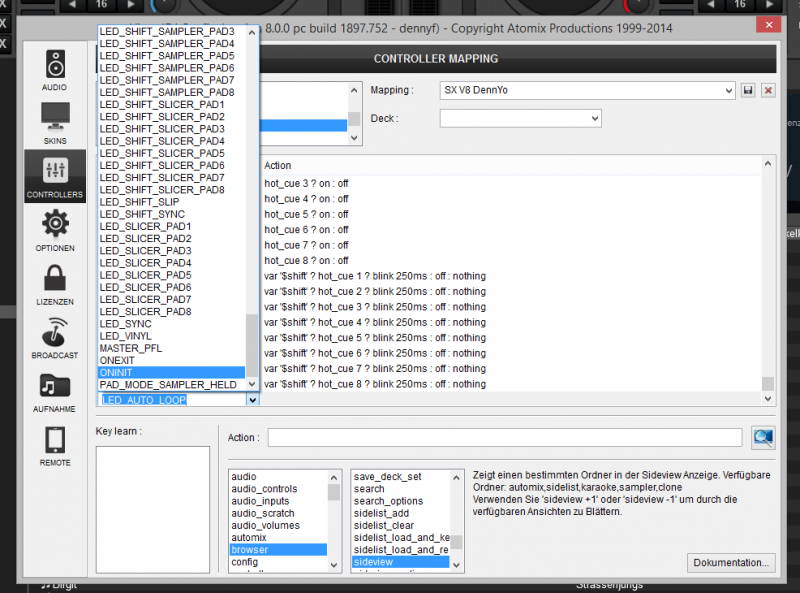This screenshot has height=593, width=800.
Task: Select ONEXIT in the key list
Action: click(171, 360)
